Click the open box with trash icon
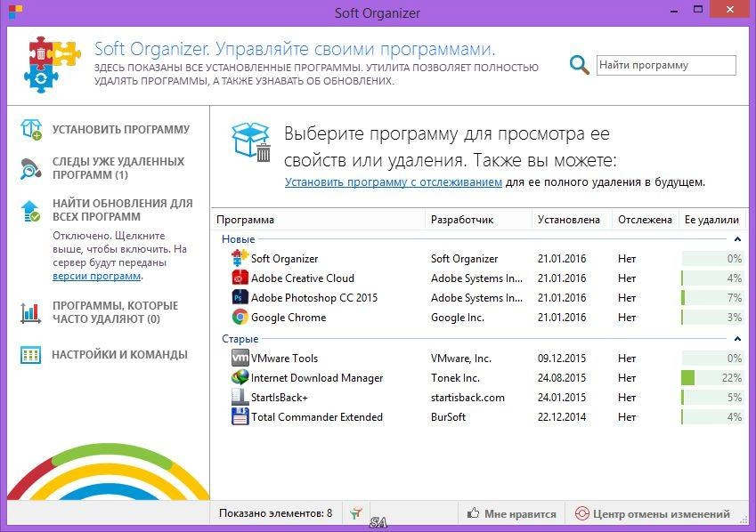 (x=251, y=142)
